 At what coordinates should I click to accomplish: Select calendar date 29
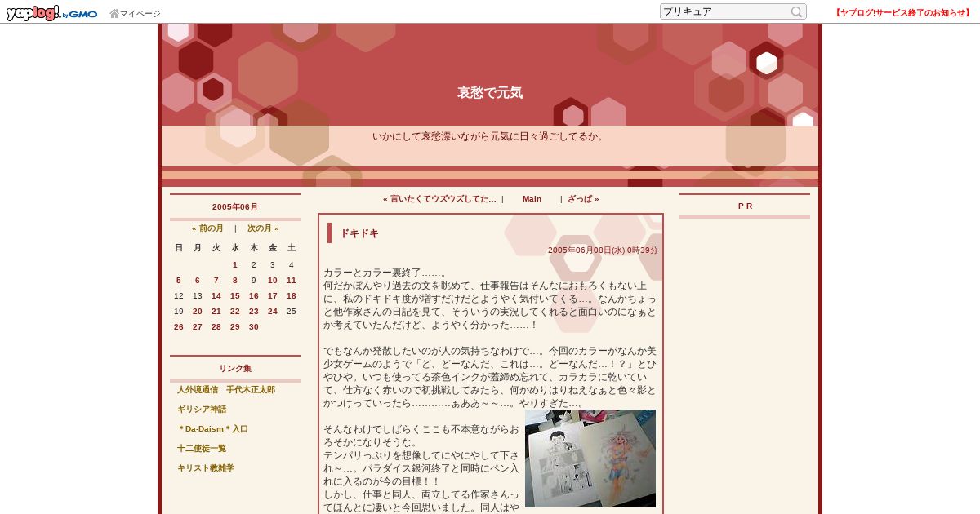pyautogui.click(x=235, y=327)
